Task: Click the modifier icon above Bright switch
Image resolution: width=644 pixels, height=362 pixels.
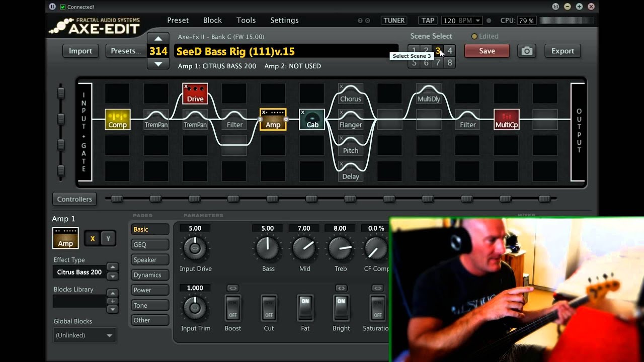Action: (x=341, y=288)
